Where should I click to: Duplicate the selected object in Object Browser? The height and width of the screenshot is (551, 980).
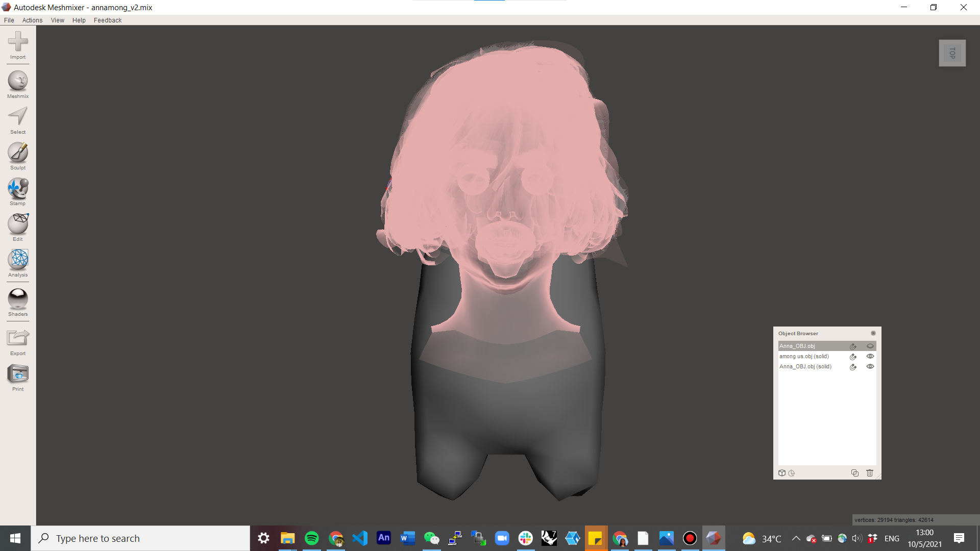click(855, 473)
